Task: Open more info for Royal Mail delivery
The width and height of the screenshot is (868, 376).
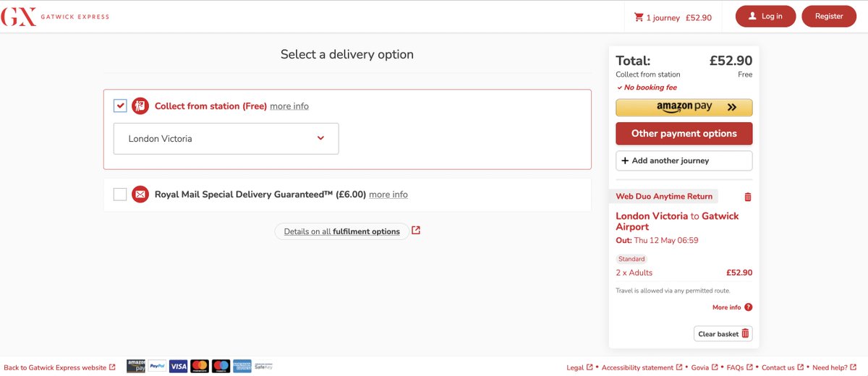Action: click(388, 195)
